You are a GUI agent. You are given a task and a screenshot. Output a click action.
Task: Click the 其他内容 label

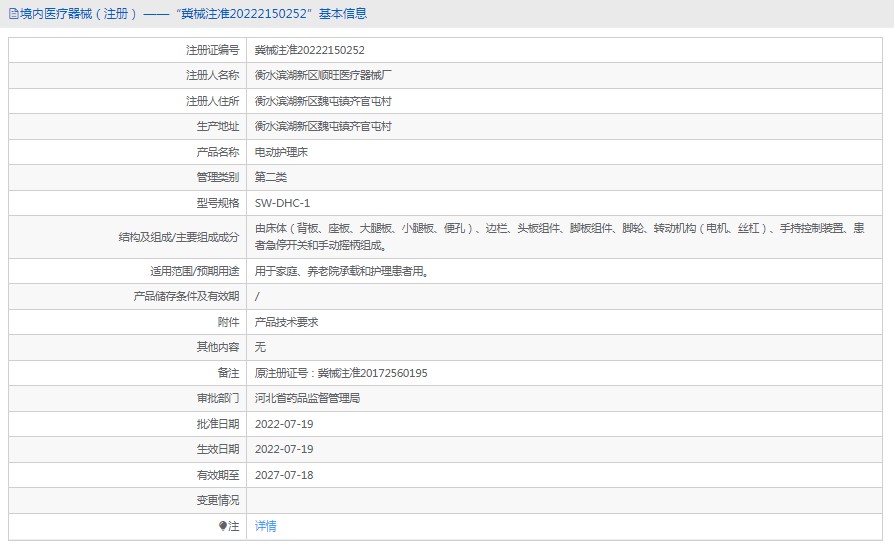(218, 347)
